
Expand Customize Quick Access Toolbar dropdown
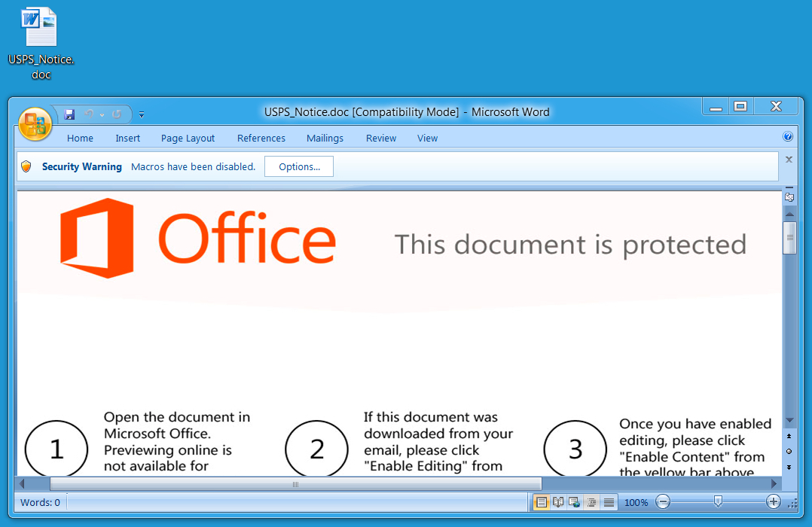click(142, 115)
